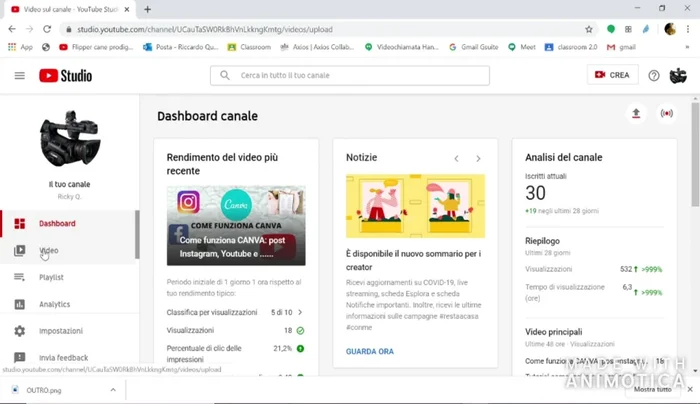Open the hamburger menu in YouTube Studio
Viewport: 700px width, 404px height.
click(20, 75)
